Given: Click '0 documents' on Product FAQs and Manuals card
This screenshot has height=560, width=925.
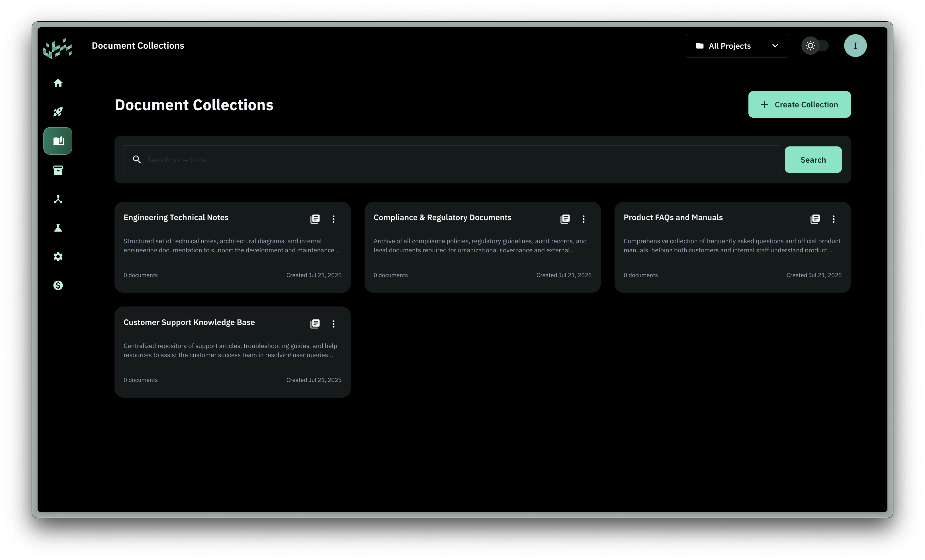Looking at the screenshot, I should (641, 275).
